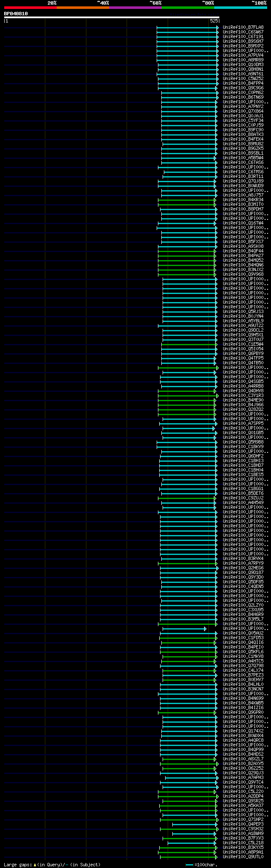This screenshot has width=271, height=868.
Task: Click hit label UniRef100_Q8H8N1
Action: tap(243, 69)
